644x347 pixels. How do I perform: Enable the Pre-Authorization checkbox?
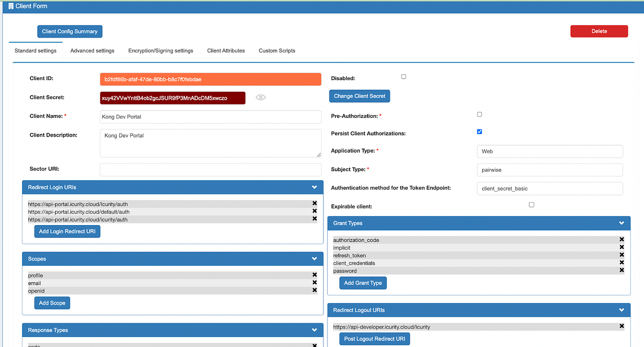[x=479, y=114]
